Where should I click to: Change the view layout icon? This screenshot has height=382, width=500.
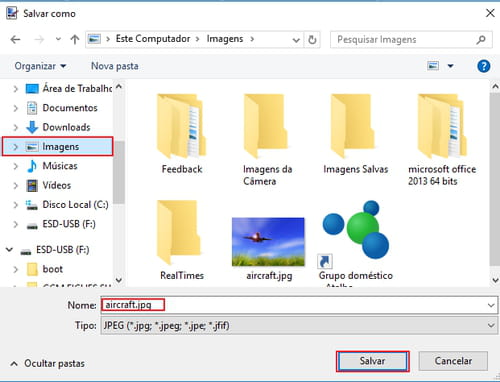[433, 66]
